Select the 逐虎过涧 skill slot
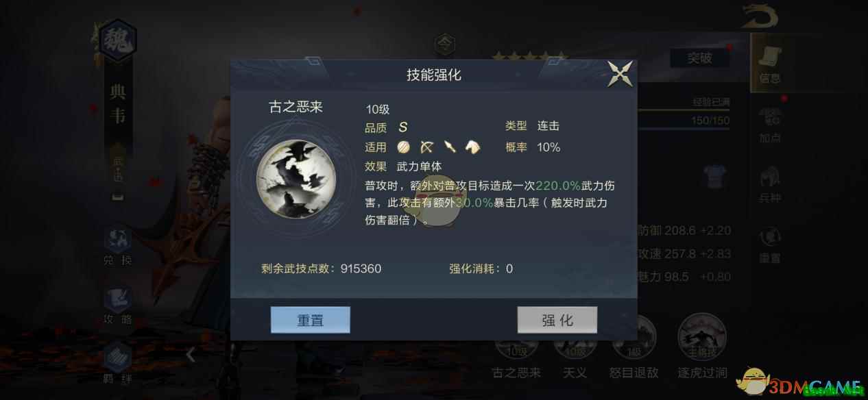This screenshot has width=868, height=400. [x=702, y=348]
